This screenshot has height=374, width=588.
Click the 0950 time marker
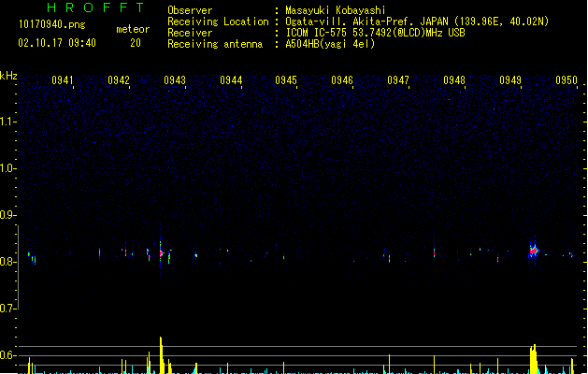[566, 80]
